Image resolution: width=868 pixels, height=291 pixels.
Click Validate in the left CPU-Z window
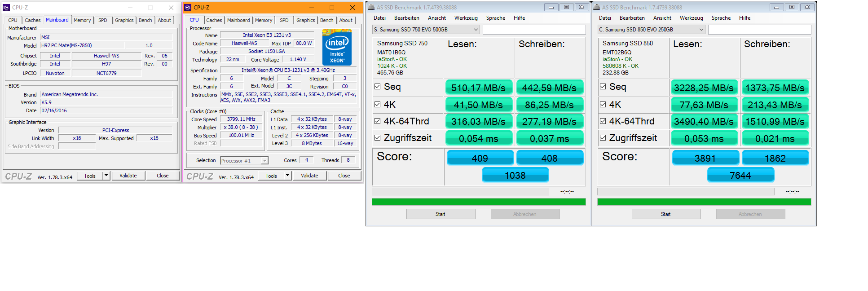pos(128,176)
